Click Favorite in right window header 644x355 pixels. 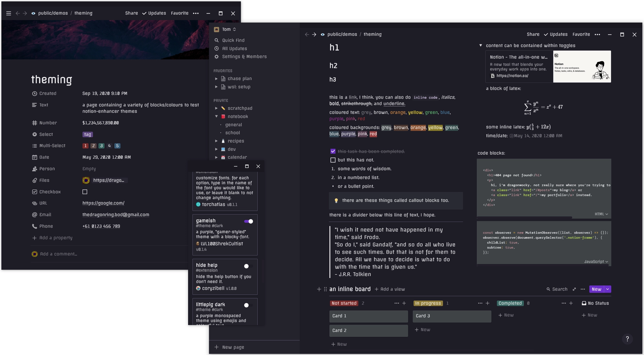581,35
